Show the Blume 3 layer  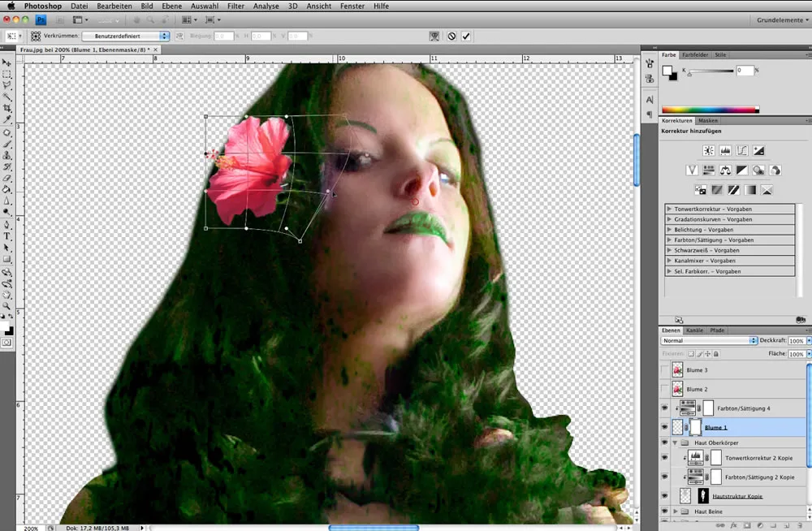click(x=666, y=369)
